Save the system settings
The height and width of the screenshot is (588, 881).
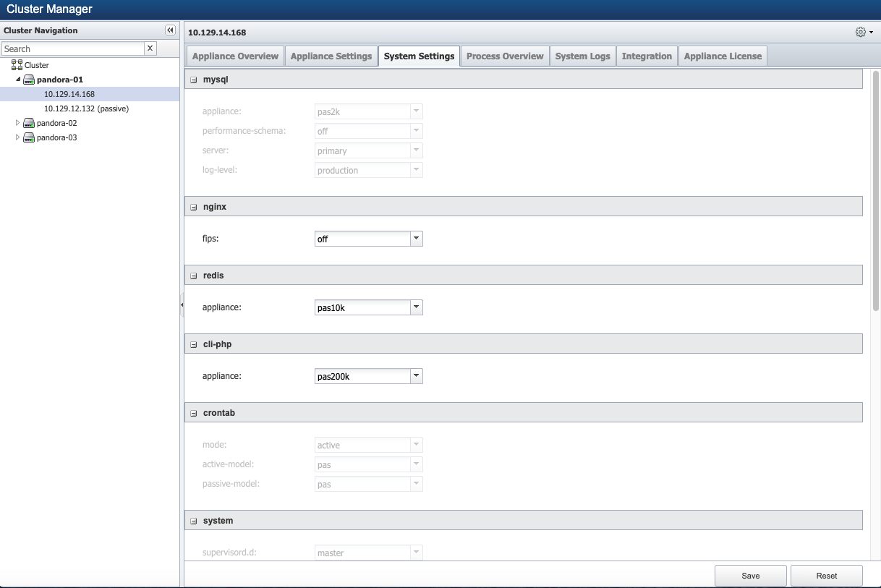[x=751, y=576]
